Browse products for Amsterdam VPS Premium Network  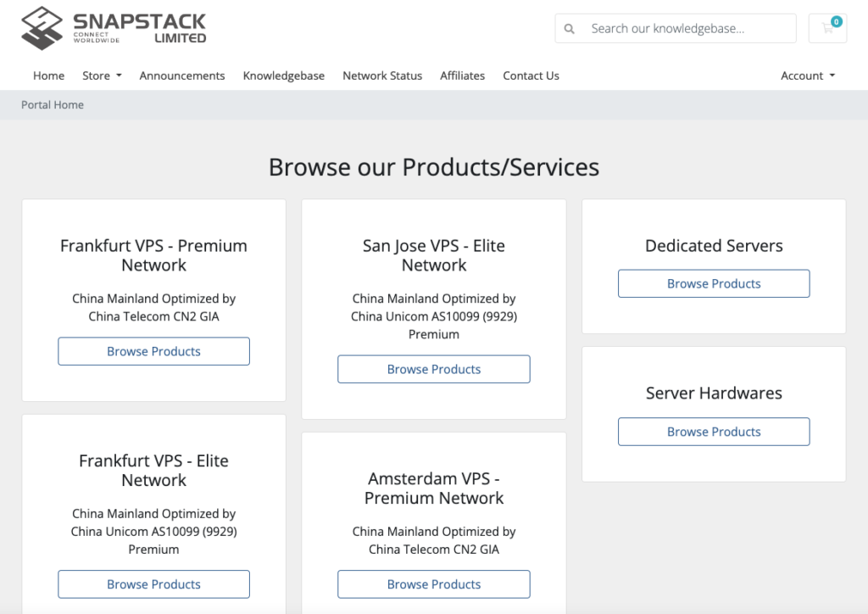(x=434, y=584)
